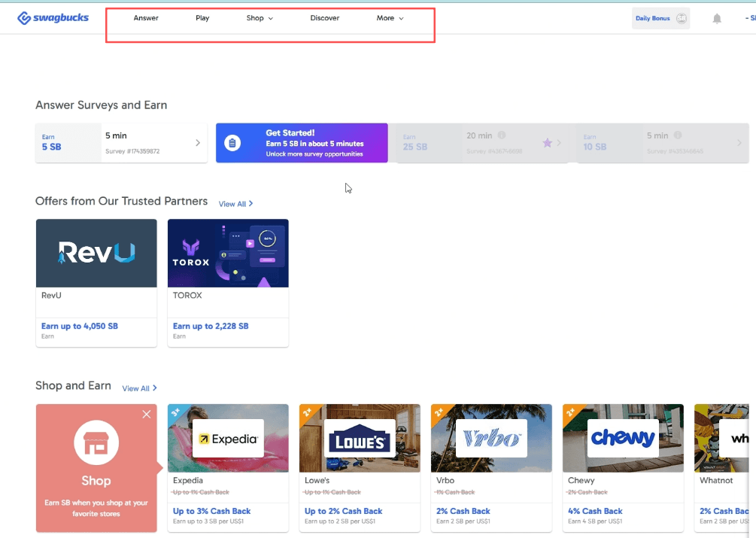Click the info icon beside the grayed 5 min

pyautogui.click(x=678, y=135)
